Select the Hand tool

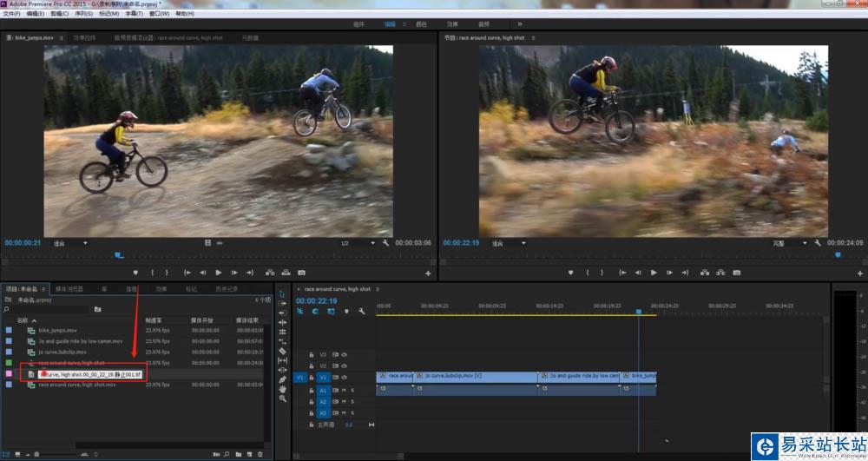(283, 389)
